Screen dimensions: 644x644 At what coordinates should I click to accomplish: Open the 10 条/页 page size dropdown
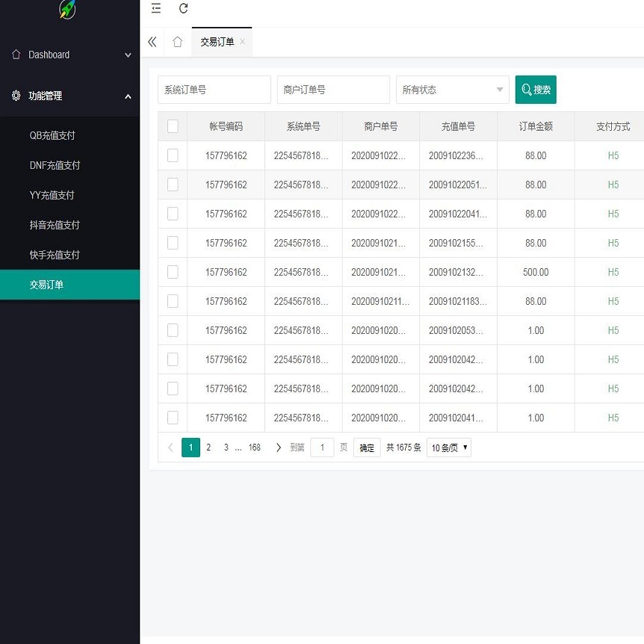coord(449,448)
